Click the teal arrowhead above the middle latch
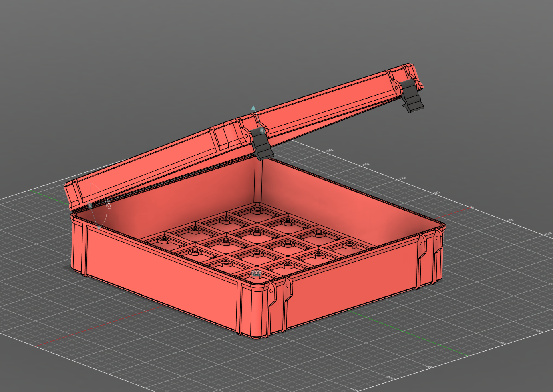 coord(253,109)
